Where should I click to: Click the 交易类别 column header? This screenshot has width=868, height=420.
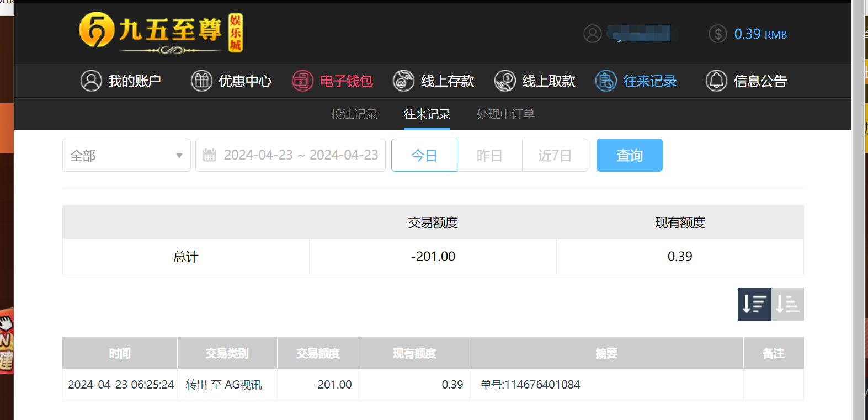point(227,353)
